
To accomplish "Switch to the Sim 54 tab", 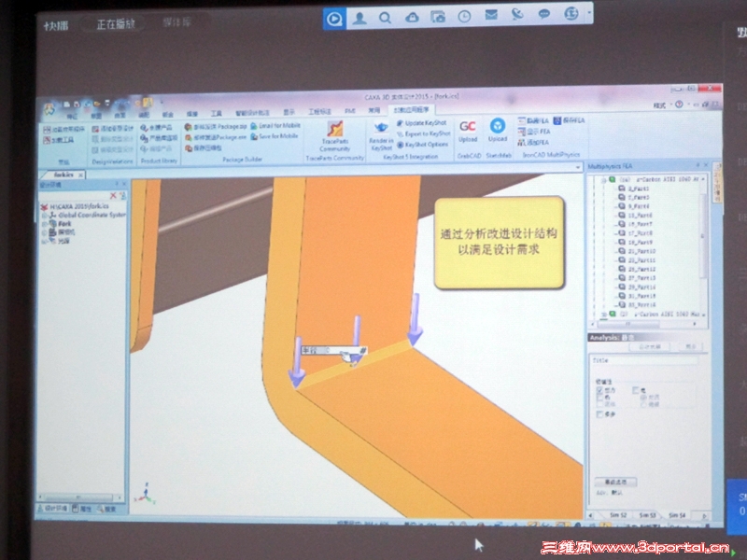I will point(677,515).
